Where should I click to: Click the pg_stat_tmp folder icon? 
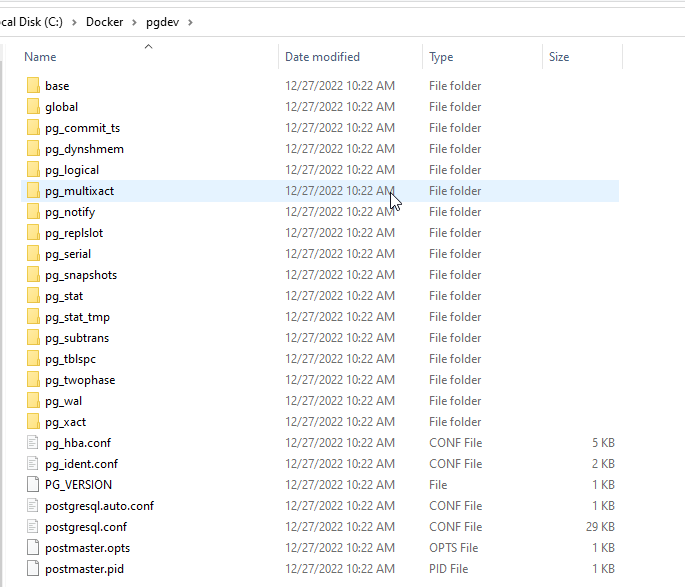[32, 317]
